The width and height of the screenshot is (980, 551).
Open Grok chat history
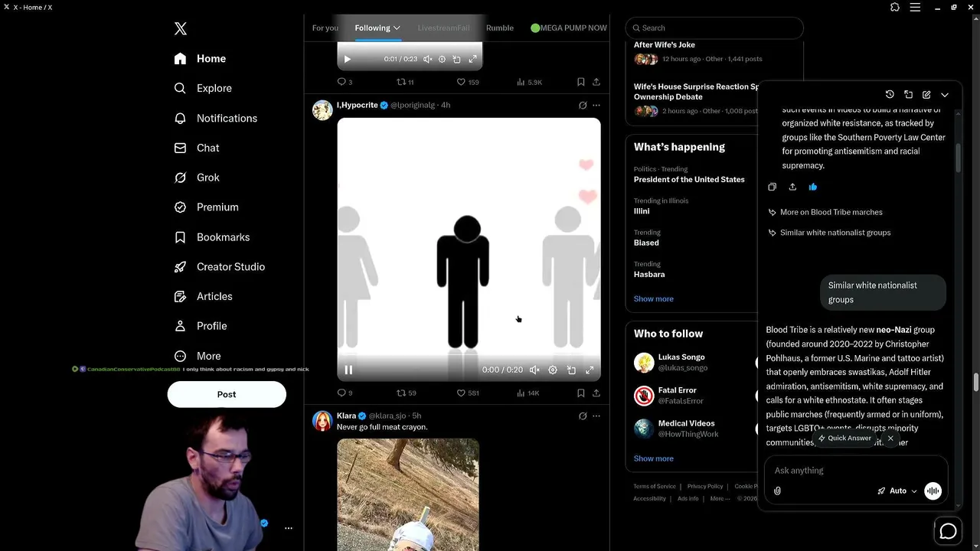[890, 94]
